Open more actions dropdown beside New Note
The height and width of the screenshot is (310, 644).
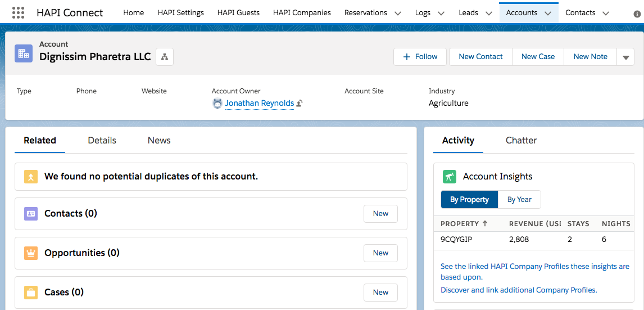(x=625, y=57)
